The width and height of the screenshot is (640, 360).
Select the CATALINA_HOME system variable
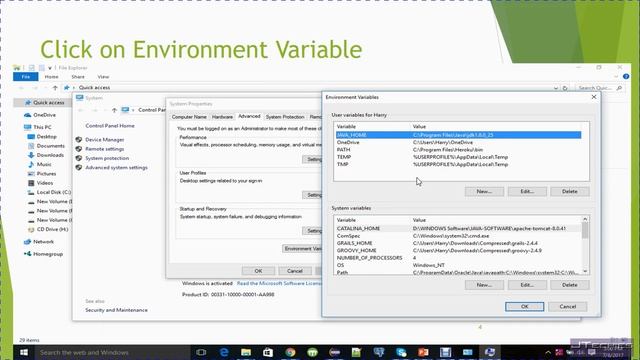point(458,229)
